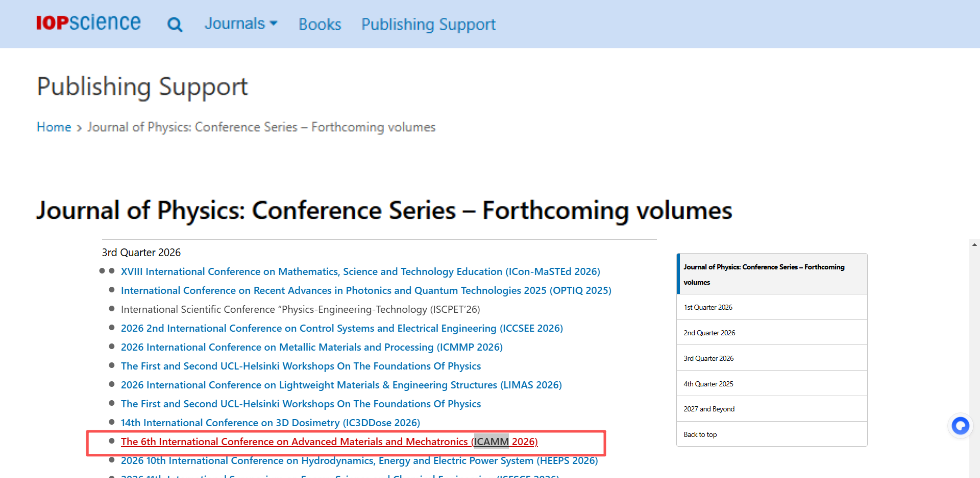Image resolution: width=980 pixels, height=478 pixels.
Task: Jump to 1st Quarter 2026 section
Action: coord(708,307)
